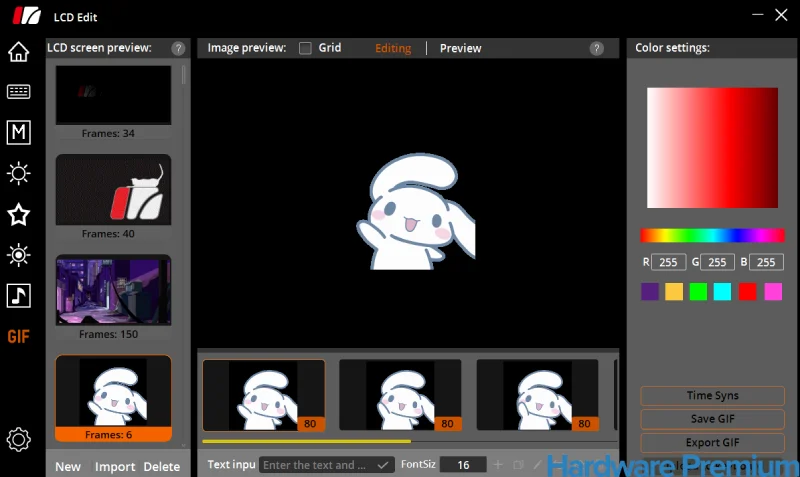Click the rainbow hue slider
Screen dimensions: 800x477
(712, 235)
